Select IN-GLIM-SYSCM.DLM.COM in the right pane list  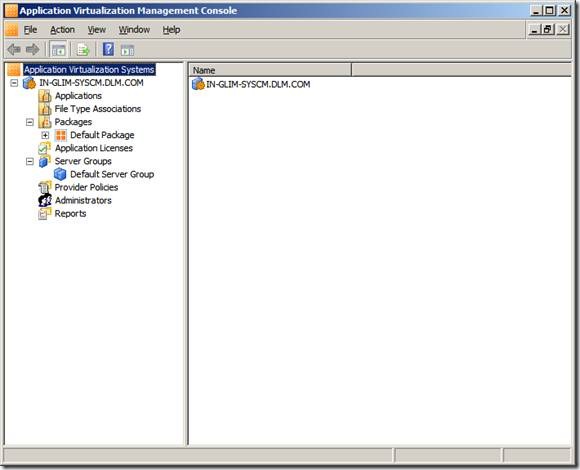[x=258, y=84]
